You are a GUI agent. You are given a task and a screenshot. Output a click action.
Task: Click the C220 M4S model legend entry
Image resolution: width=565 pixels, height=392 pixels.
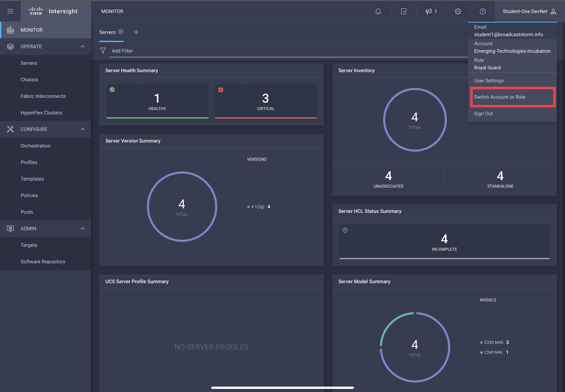[494, 342]
